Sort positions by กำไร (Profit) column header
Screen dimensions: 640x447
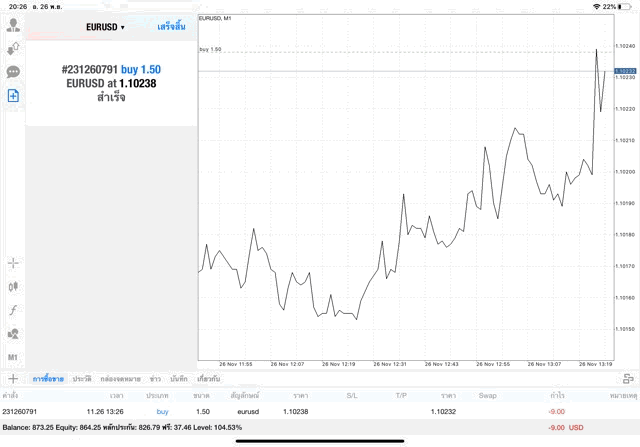click(557, 396)
